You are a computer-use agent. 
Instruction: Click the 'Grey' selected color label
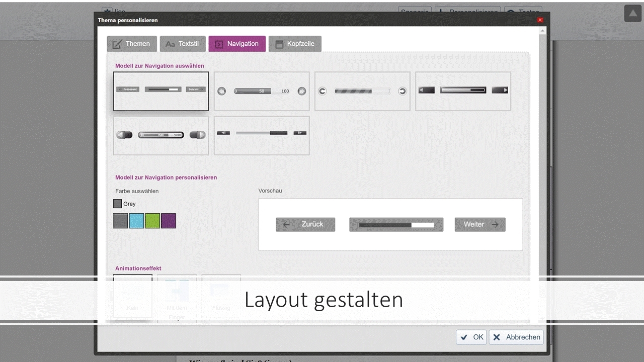tap(129, 204)
